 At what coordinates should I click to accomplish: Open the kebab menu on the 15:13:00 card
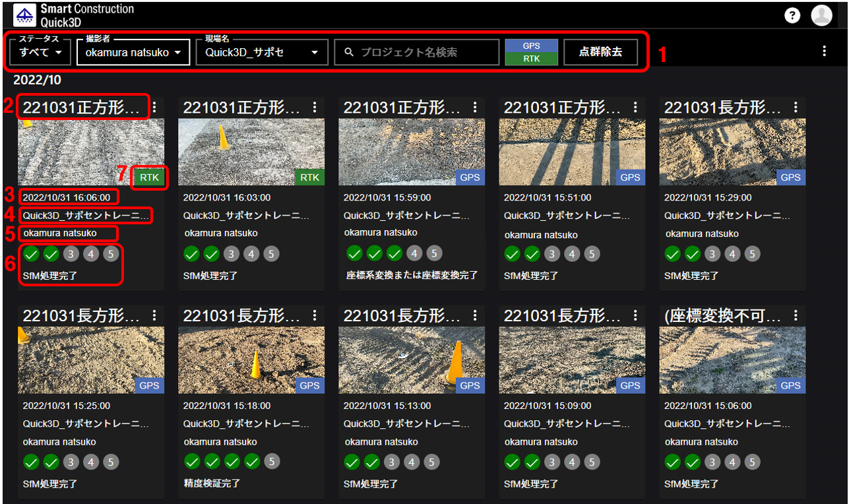coord(475,315)
